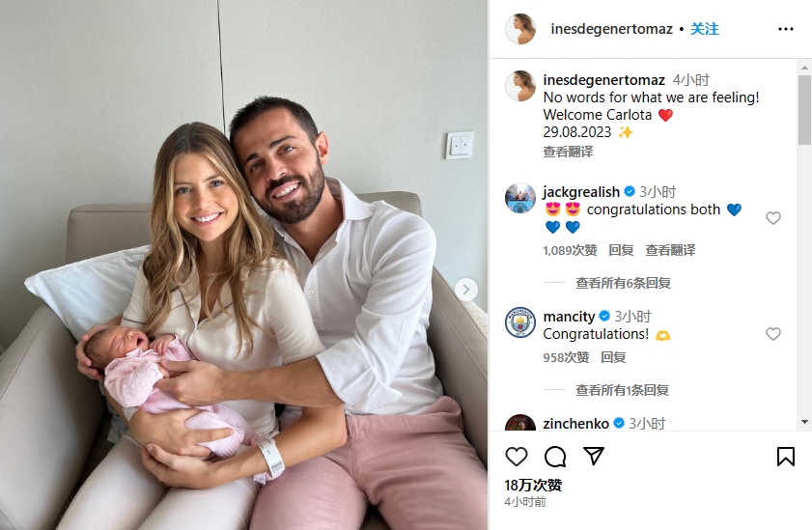This screenshot has width=812, height=530.
Task: Like the post with the heart icon
Action: pyautogui.click(x=517, y=457)
